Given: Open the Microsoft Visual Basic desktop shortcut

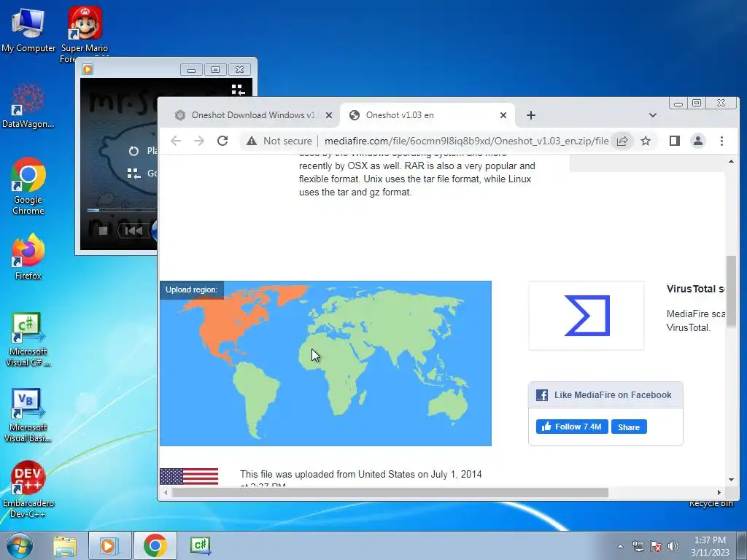Looking at the screenshot, I should point(28,415).
